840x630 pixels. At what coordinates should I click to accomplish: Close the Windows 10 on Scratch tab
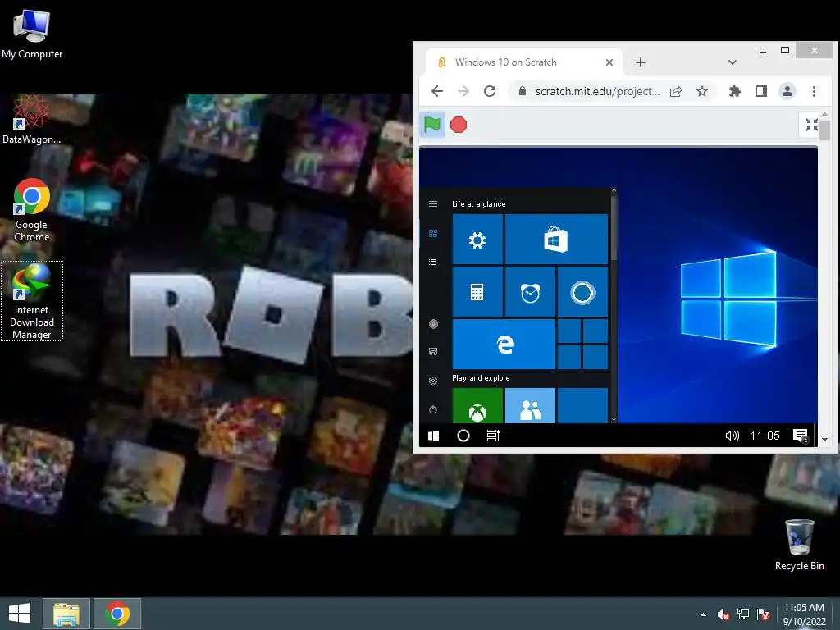click(x=609, y=62)
